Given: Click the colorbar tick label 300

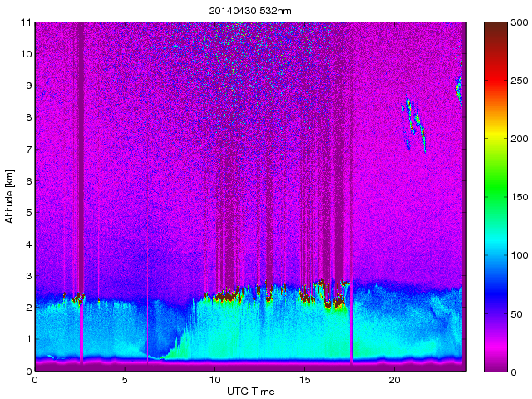Looking at the screenshot, I should [x=519, y=22].
